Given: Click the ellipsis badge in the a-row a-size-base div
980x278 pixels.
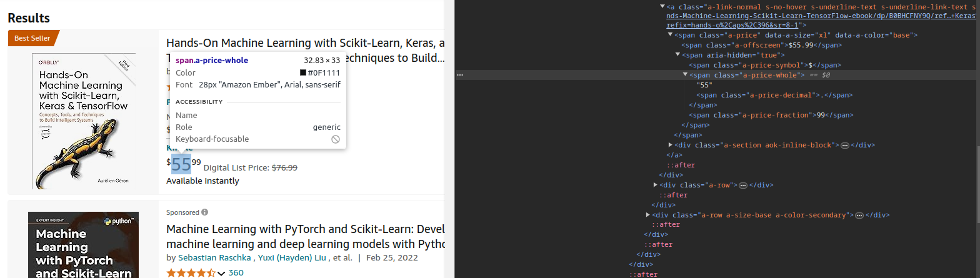Looking at the screenshot, I should pyautogui.click(x=859, y=215).
